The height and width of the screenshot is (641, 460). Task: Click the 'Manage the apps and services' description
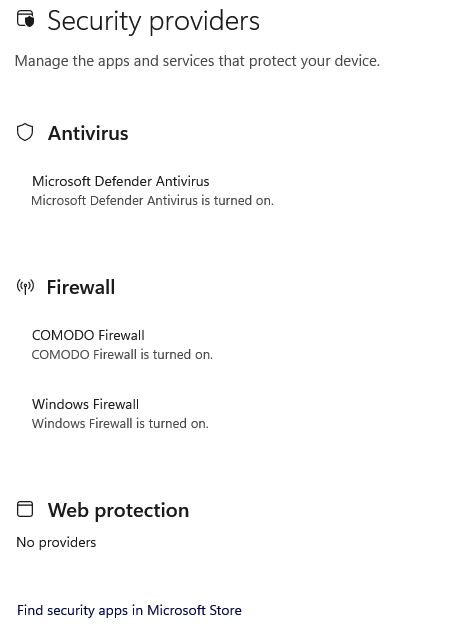point(197,61)
